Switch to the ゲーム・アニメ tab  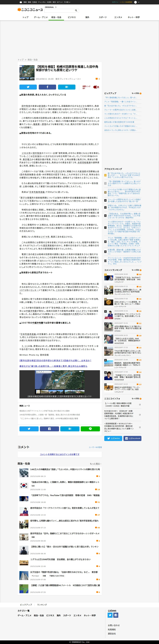41,17
